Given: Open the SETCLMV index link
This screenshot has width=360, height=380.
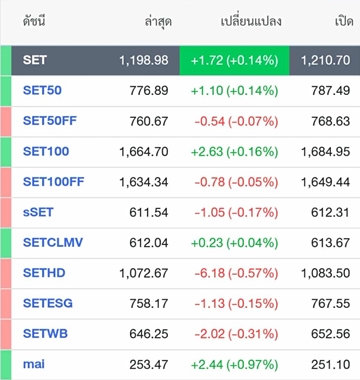Looking at the screenshot, I should point(53,242).
